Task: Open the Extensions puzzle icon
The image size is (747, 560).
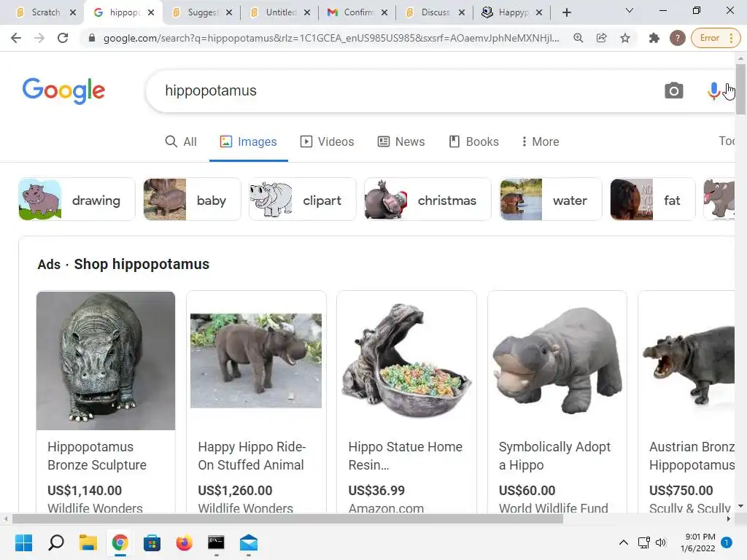Action: (654, 38)
